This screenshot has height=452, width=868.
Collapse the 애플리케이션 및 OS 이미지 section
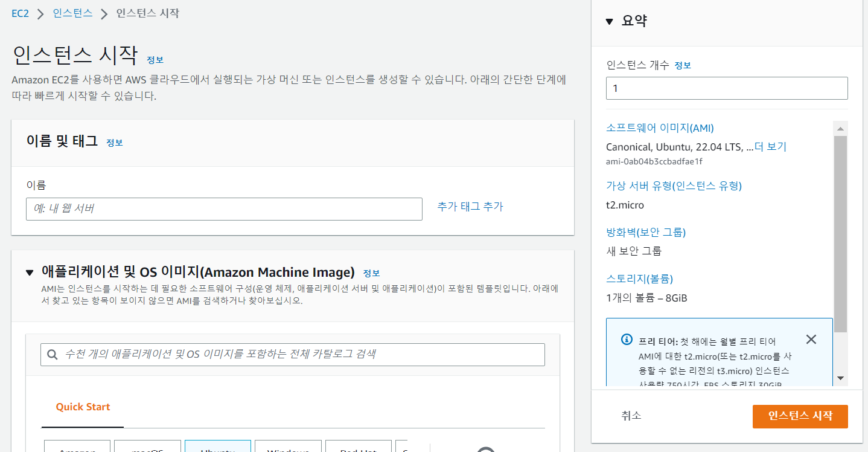click(30, 273)
